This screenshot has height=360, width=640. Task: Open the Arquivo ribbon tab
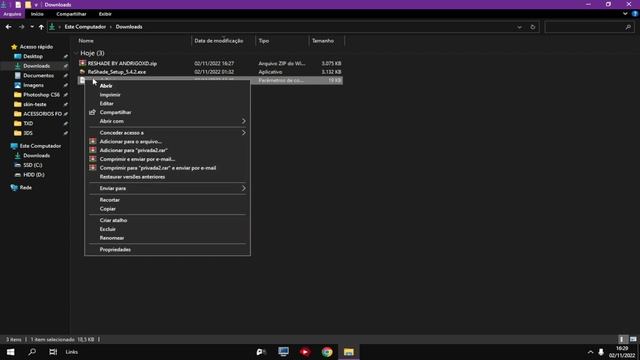click(x=12, y=14)
